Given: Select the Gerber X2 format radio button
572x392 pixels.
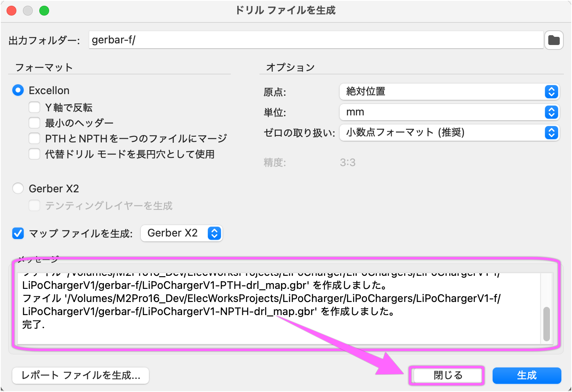Looking at the screenshot, I should [18, 189].
